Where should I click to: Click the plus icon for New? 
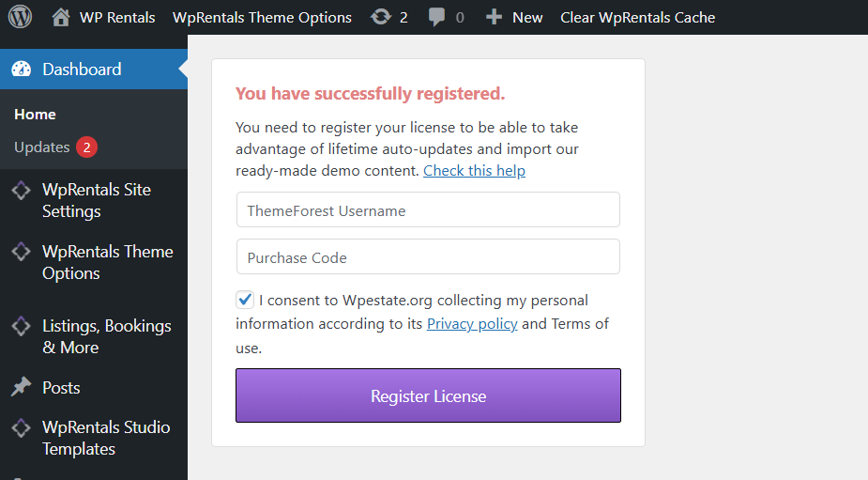pyautogui.click(x=494, y=17)
